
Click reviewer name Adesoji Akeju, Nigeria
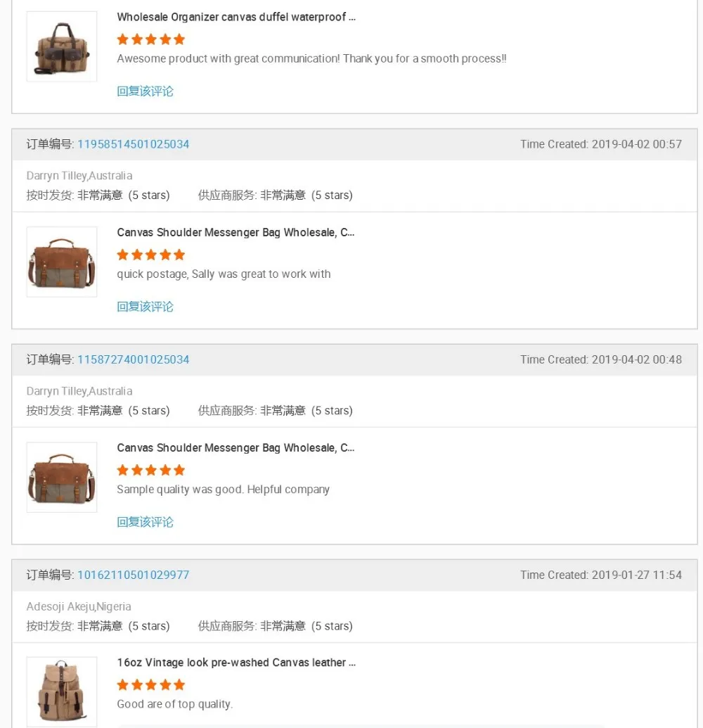point(79,607)
